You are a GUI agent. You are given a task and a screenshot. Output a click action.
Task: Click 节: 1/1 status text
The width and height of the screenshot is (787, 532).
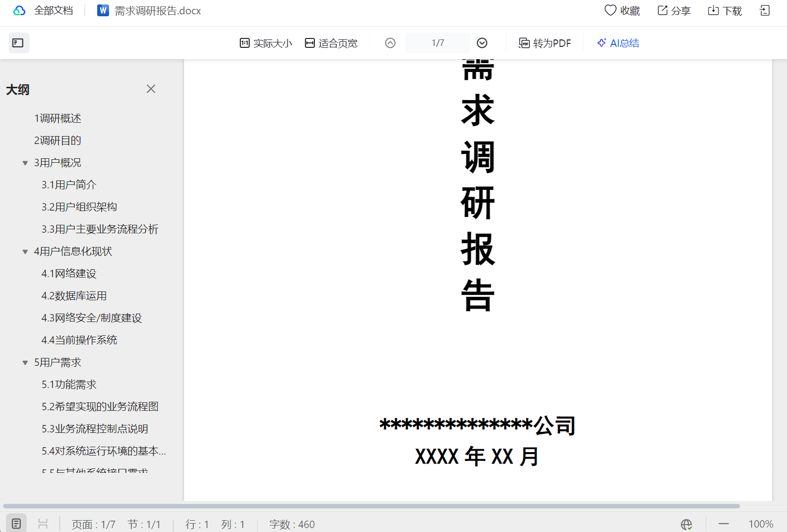(144, 524)
